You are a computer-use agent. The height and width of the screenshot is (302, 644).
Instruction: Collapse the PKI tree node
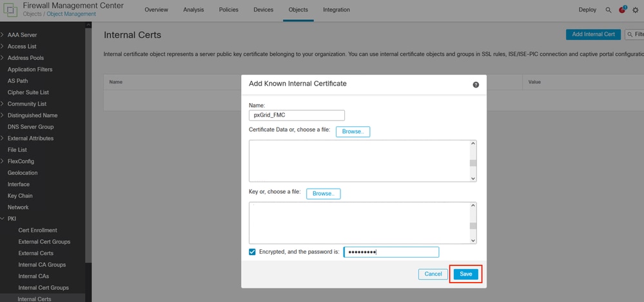pyautogui.click(x=3, y=219)
